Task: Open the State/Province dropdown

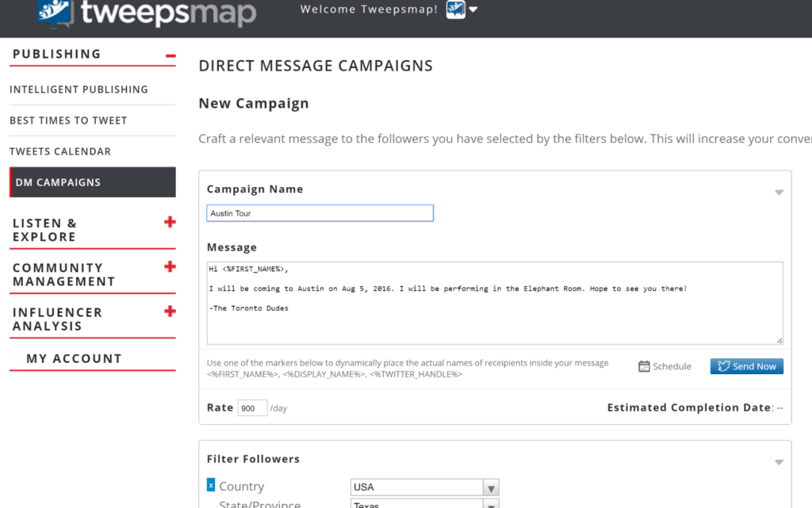Action: click(424, 504)
